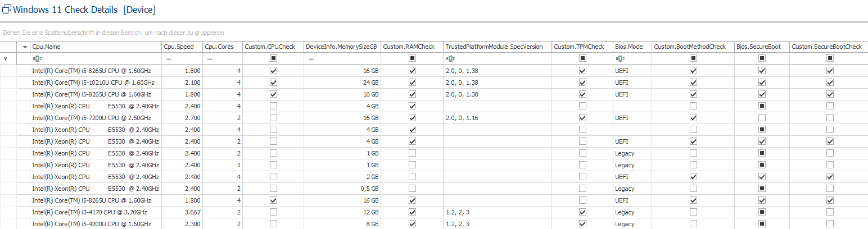Toggle the Custom.BootMethodCheck filter row checkbox
The height and width of the screenshot is (229, 868).
pos(693,58)
